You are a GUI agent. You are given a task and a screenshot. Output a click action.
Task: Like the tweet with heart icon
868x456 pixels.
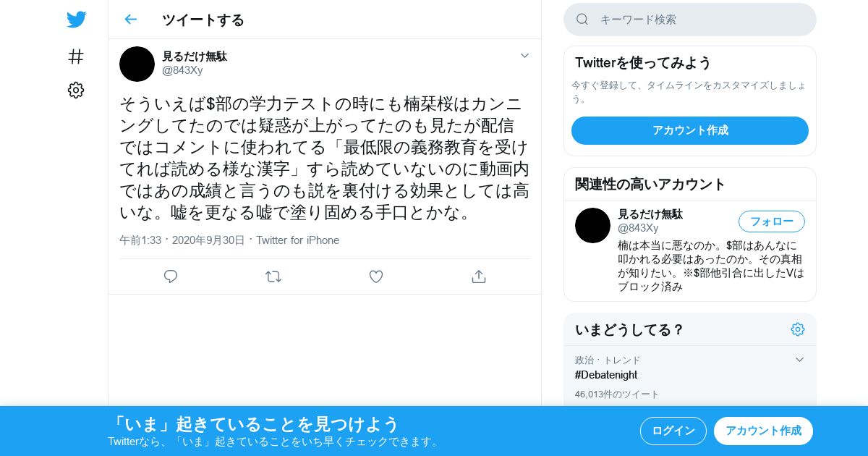376,276
